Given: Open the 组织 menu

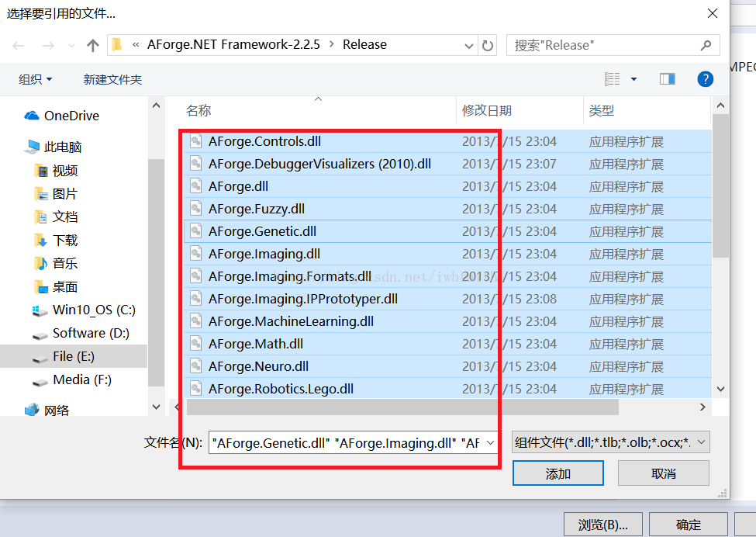Looking at the screenshot, I should [35, 79].
